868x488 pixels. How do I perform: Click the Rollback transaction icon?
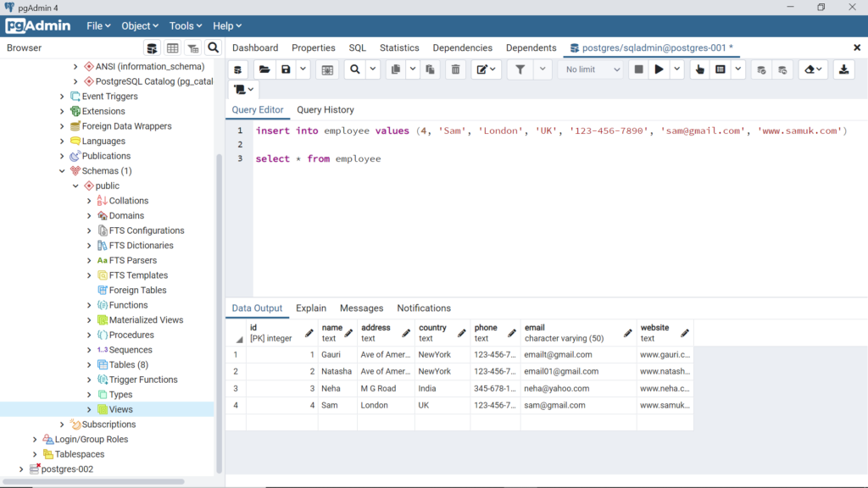tap(782, 69)
